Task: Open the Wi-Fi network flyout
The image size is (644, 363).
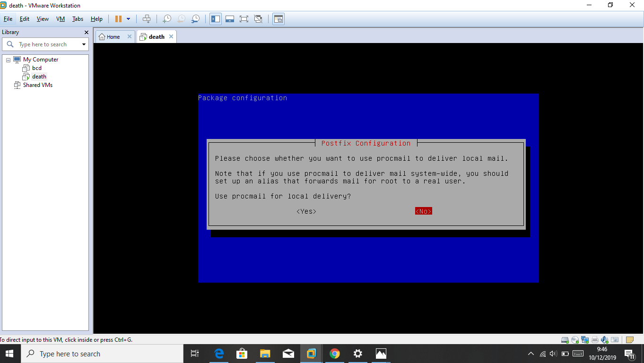Action: coord(543,354)
